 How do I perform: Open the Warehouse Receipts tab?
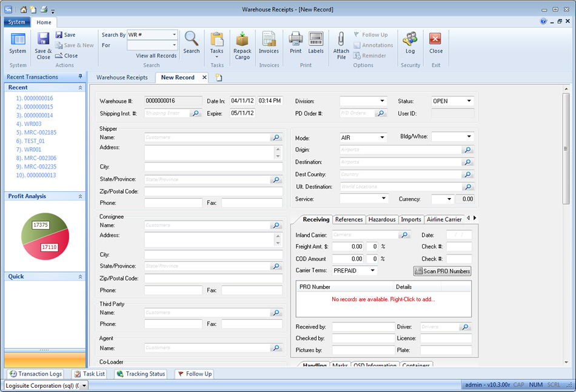(x=122, y=78)
